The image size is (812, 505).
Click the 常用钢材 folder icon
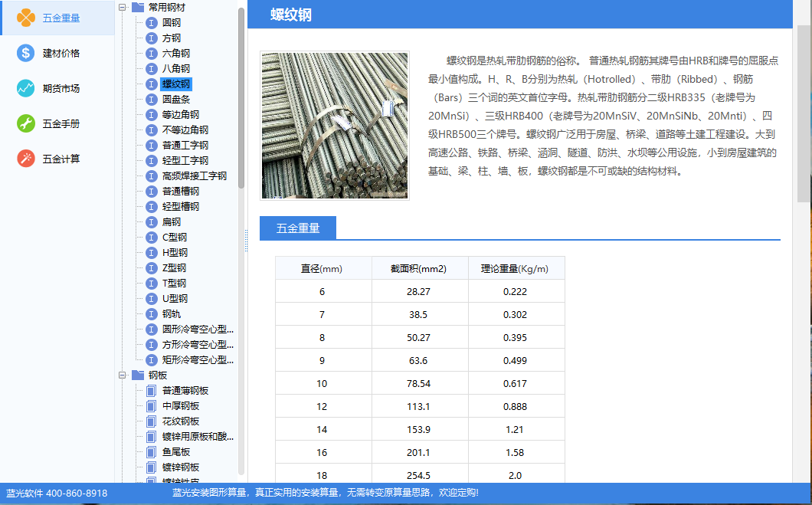pyautogui.click(x=138, y=7)
